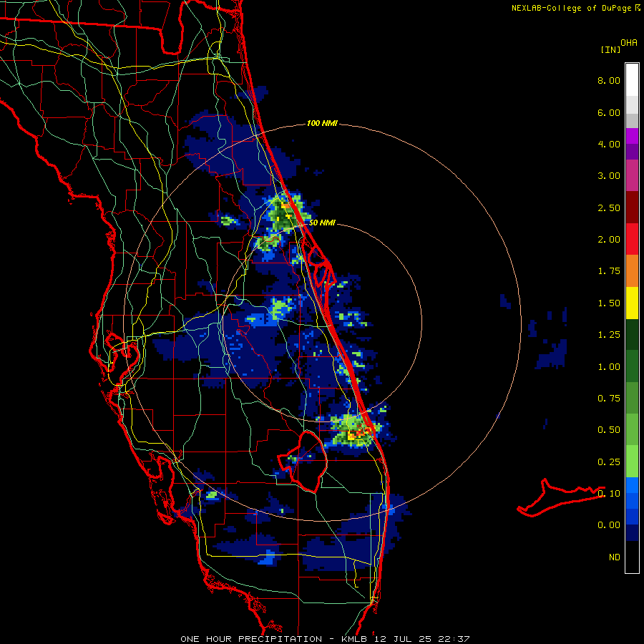The image size is (644, 644).
Task: Click the lightest green legend swatch
Action: coord(632,462)
